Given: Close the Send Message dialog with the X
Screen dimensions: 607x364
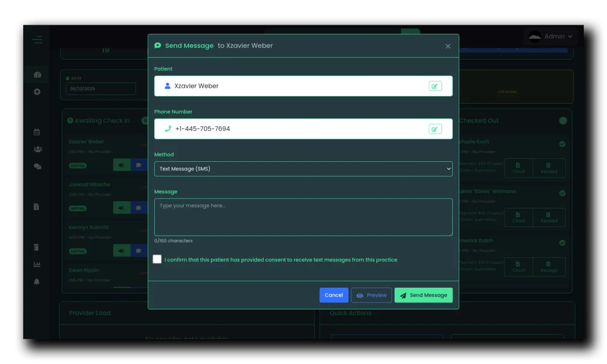Looking at the screenshot, I should [448, 46].
